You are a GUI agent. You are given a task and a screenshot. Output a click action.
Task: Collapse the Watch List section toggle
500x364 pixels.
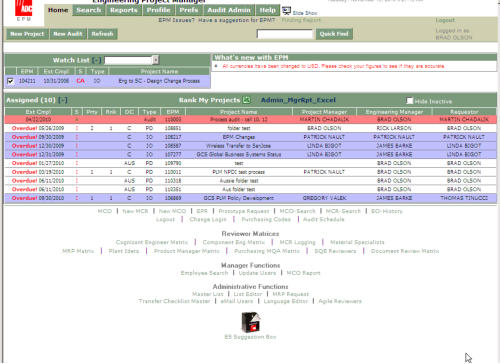click(96, 60)
